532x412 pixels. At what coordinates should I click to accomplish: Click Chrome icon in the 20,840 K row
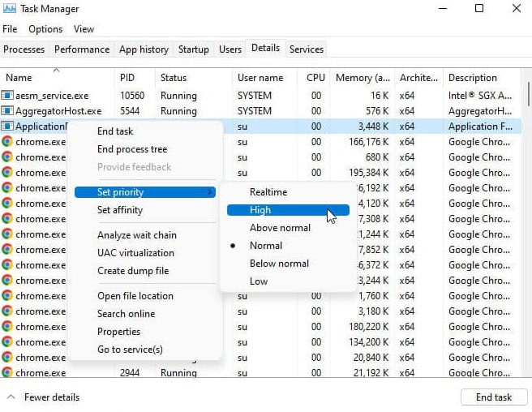pyautogui.click(x=7, y=358)
